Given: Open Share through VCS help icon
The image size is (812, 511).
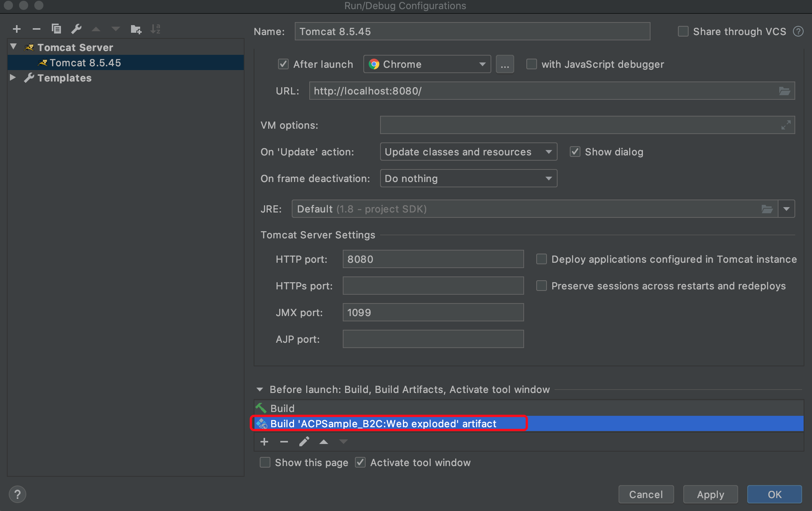Looking at the screenshot, I should (798, 31).
